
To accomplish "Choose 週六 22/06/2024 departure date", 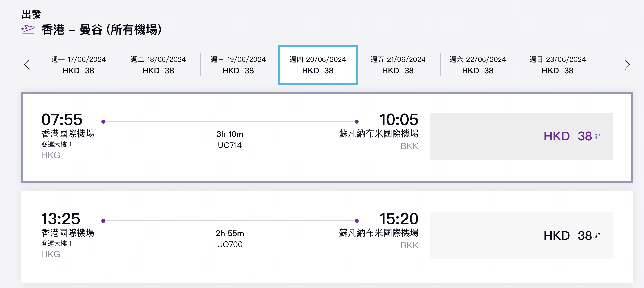I will coord(478,65).
